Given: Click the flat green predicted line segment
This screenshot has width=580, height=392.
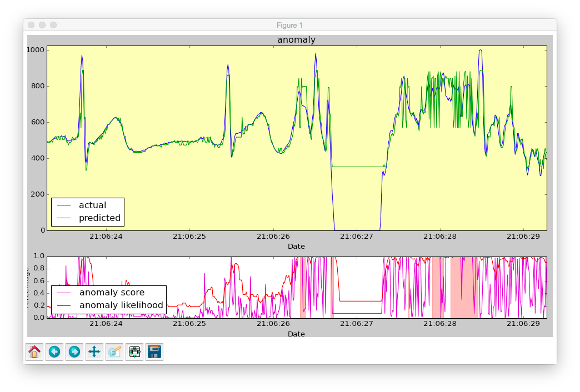Looking at the screenshot, I should point(358,167).
